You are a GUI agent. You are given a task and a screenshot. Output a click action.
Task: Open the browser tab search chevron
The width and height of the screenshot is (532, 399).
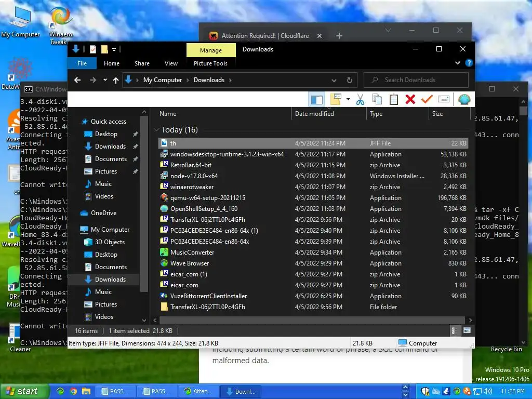[388, 30]
